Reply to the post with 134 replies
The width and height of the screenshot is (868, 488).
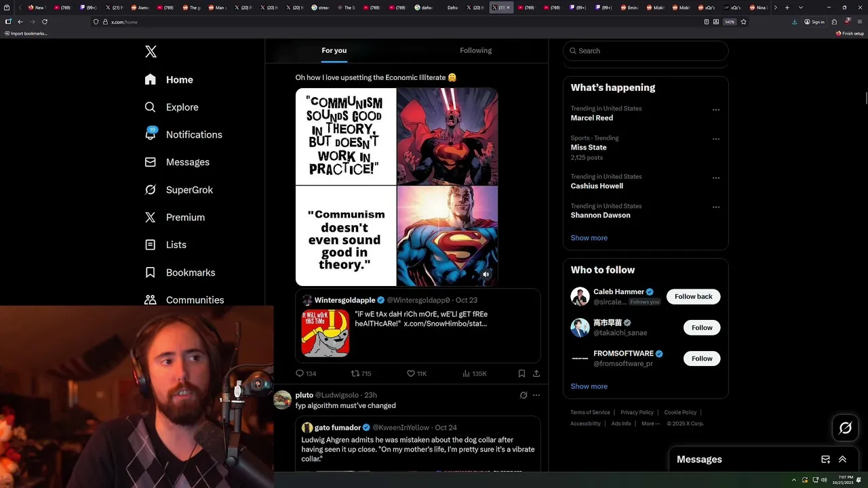pos(306,373)
